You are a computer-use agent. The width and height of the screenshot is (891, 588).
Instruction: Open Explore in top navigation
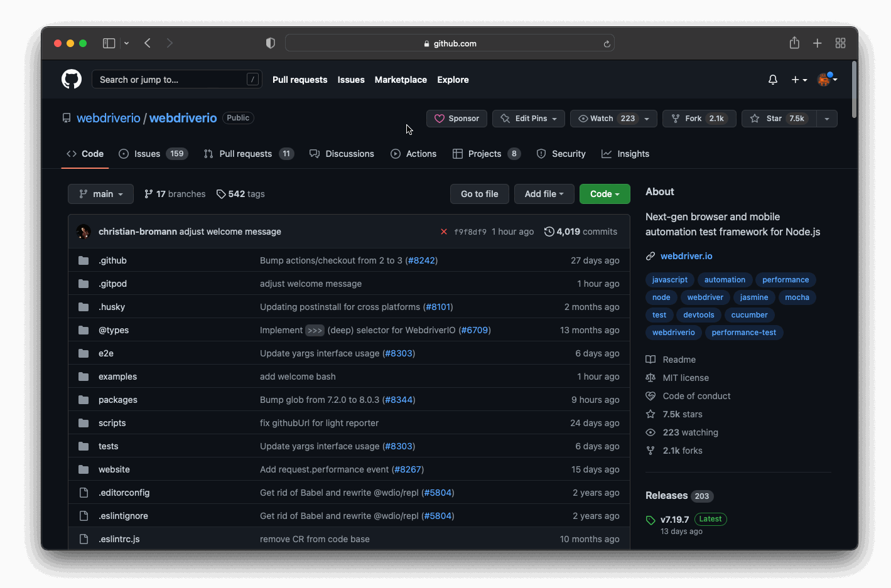(453, 80)
